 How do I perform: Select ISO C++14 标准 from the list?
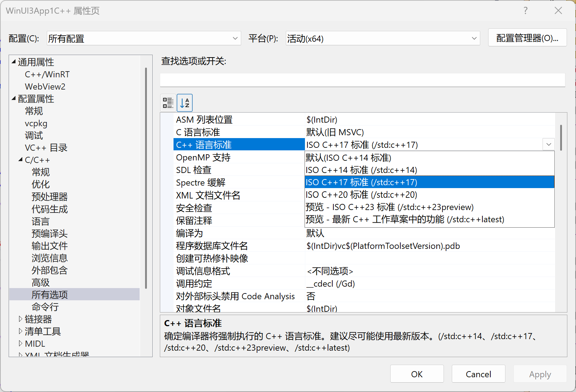coord(361,170)
